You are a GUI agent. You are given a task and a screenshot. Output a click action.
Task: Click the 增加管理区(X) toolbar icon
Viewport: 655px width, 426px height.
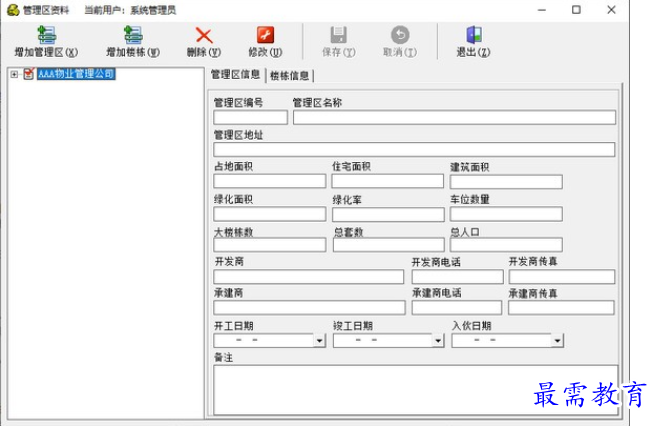point(46,35)
